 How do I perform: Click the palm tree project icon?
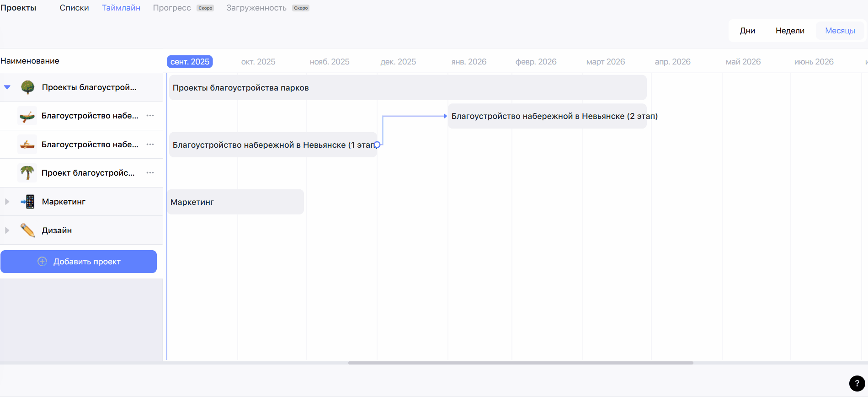(27, 173)
